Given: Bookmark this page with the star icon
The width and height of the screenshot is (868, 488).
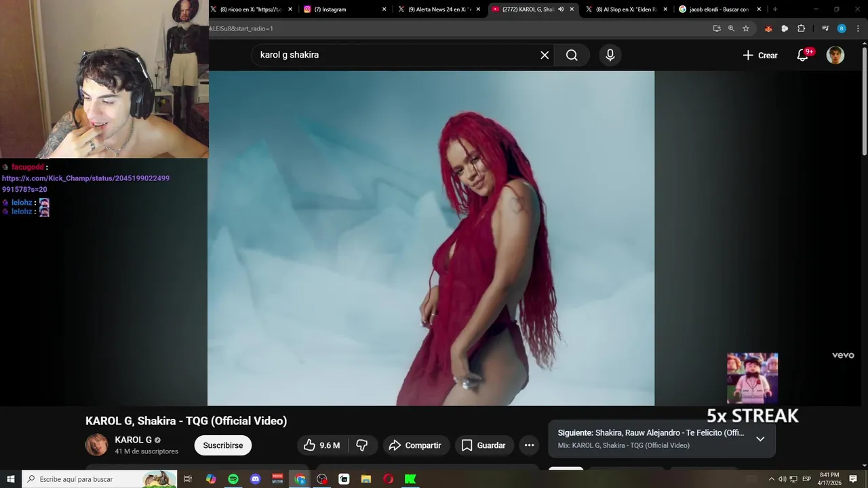Looking at the screenshot, I should 746,28.
